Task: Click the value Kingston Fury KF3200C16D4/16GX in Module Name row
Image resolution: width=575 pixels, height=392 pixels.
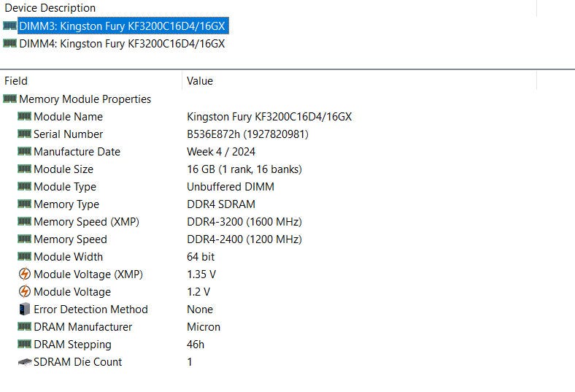Action: point(269,117)
